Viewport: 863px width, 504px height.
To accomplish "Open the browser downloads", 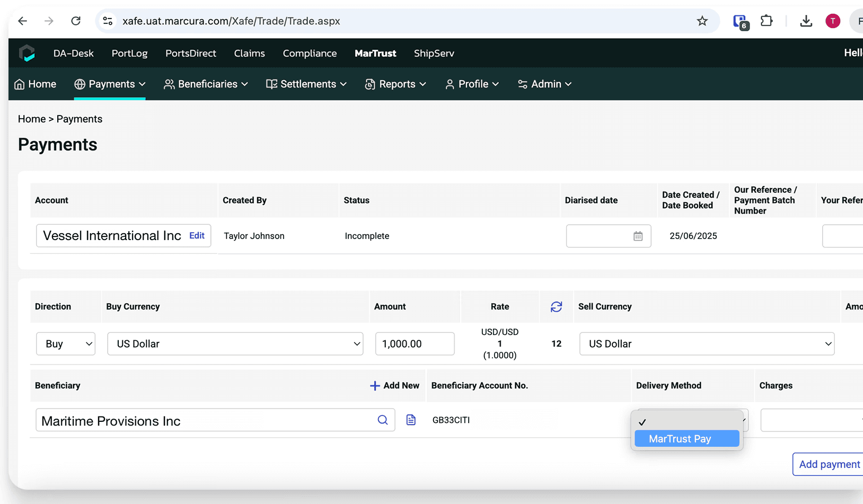I will (x=806, y=21).
